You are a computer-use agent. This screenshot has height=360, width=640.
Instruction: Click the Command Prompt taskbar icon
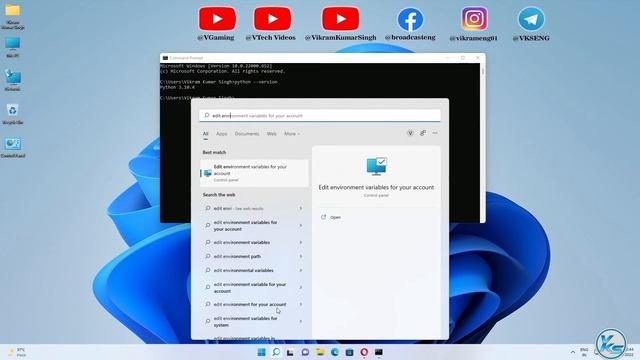pos(379,352)
